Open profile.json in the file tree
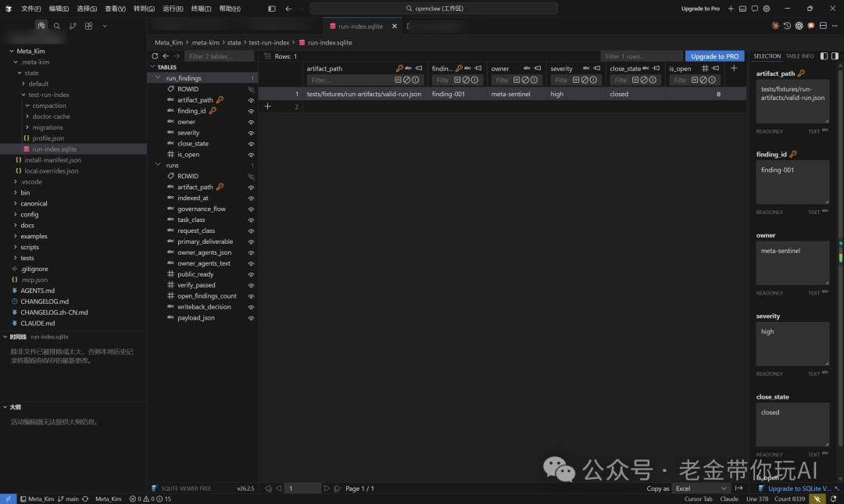This screenshot has width=844, height=504. pyautogui.click(x=48, y=138)
